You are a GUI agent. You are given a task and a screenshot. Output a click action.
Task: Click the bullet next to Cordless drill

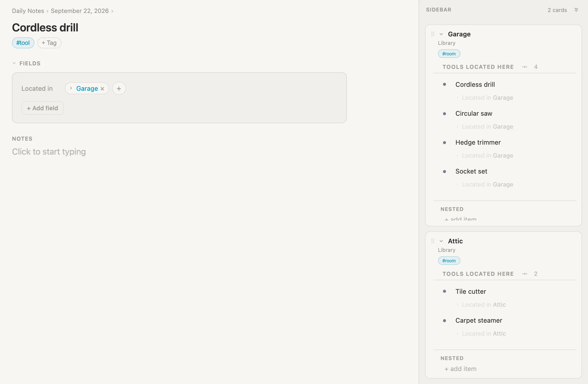[444, 85]
